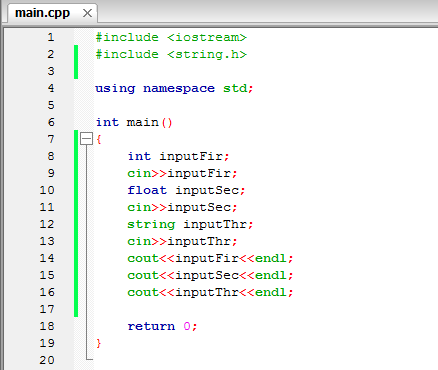
Task: Click the 'int inputFir;' declaration
Action: tap(178, 156)
